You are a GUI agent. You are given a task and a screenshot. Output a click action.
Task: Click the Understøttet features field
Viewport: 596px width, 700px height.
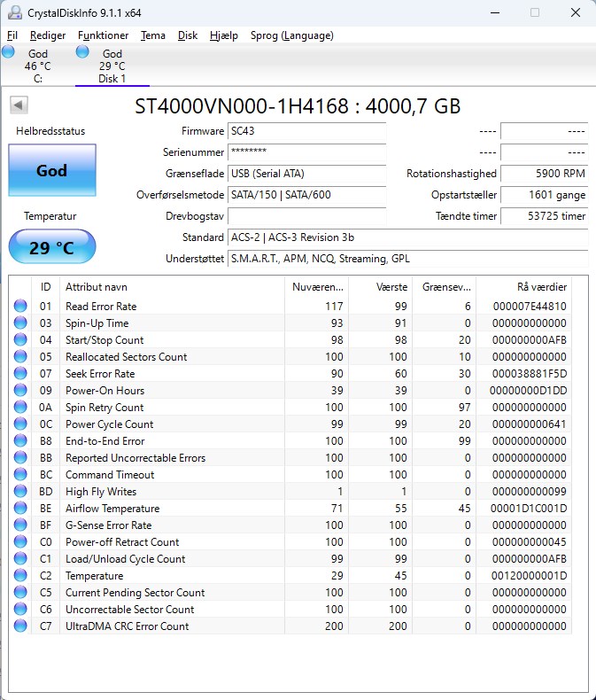[407, 259]
